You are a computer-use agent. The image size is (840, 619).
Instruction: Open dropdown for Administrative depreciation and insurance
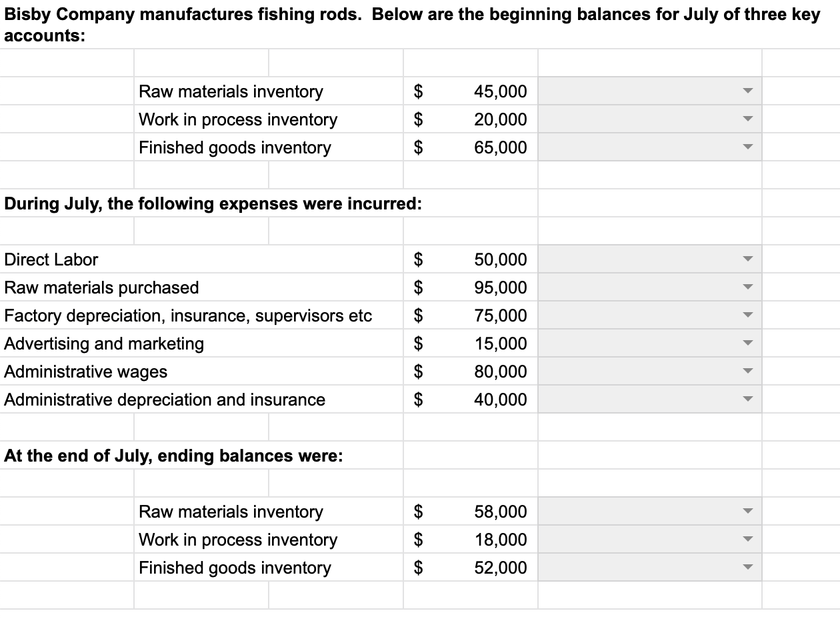click(x=748, y=400)
